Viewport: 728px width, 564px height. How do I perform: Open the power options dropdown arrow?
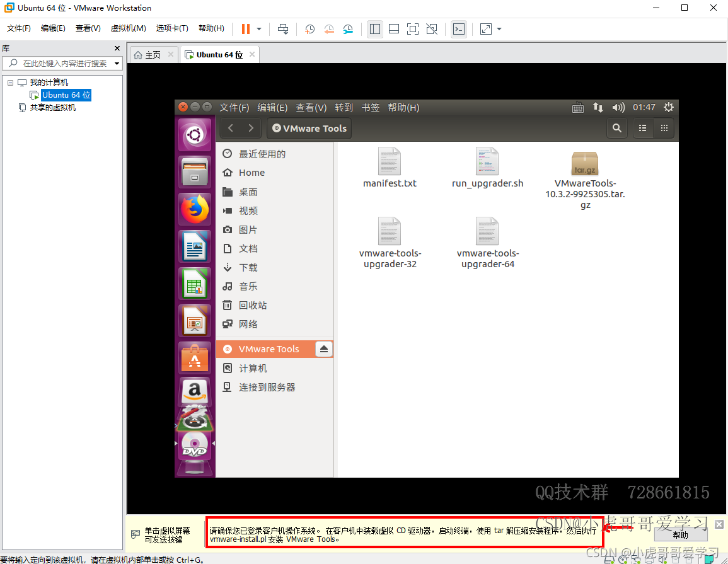pyautogui.click(x=259, y=29)
